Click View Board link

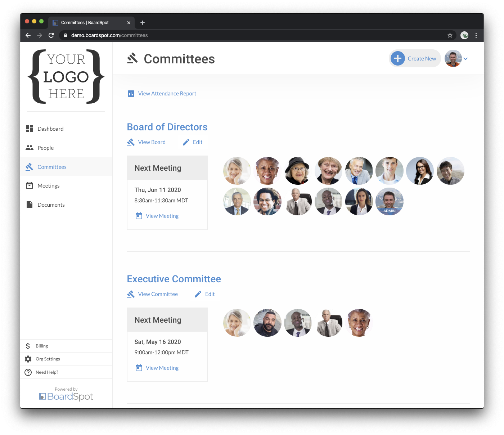(152, 142)
